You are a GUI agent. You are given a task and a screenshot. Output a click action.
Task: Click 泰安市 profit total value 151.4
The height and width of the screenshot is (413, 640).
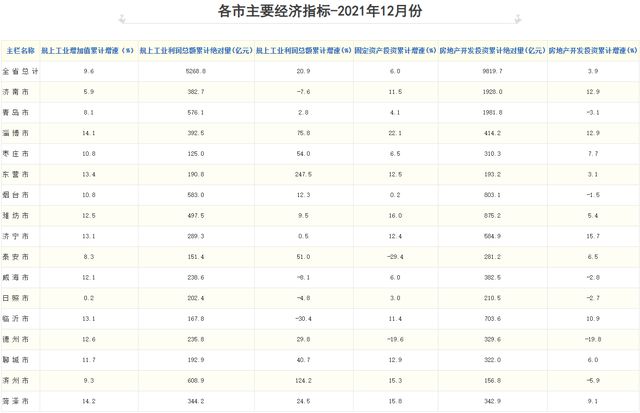pyautogui.click(x=196, y=257)
